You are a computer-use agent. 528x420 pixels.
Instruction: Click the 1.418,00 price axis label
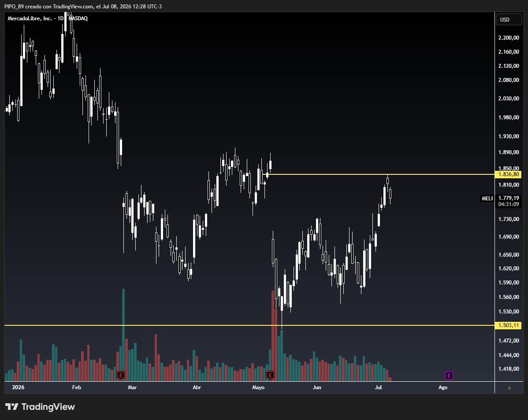509,369
